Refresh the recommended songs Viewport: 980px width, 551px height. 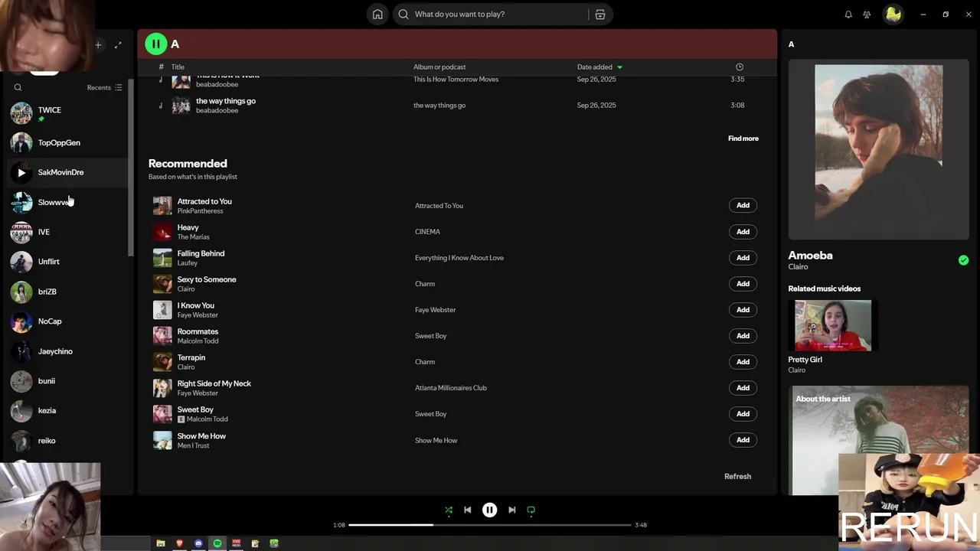click(737, 476)
